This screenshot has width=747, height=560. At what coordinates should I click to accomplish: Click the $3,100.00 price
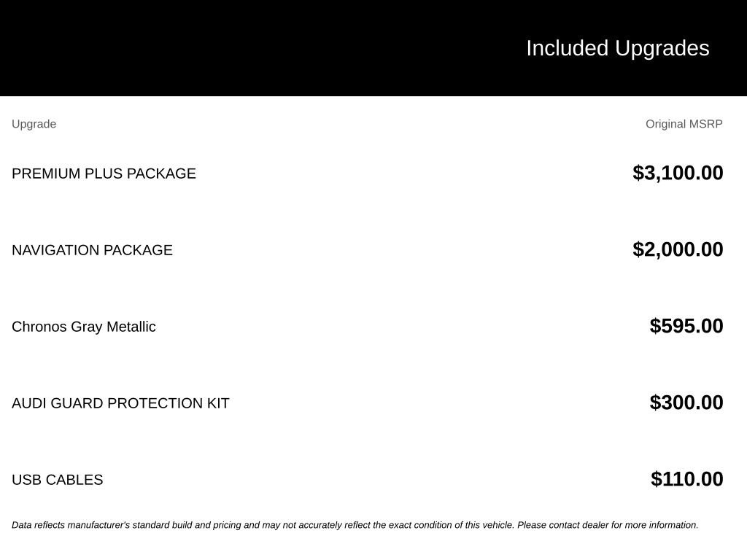[x=678, y=173]
